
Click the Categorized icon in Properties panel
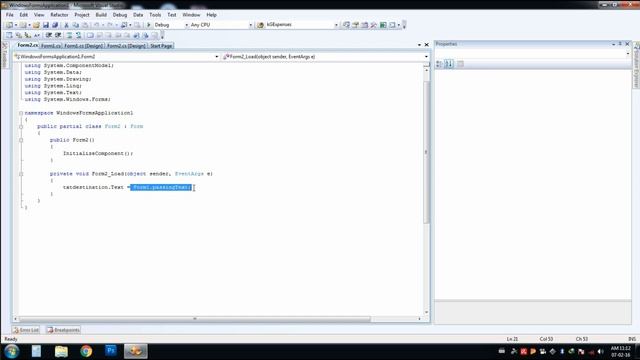[439, 64]
